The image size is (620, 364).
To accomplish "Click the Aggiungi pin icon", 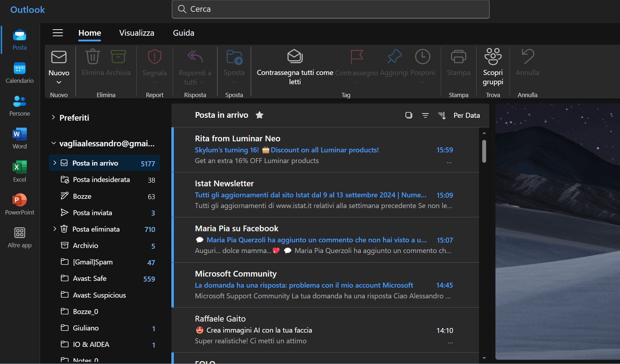I will [394, 56].
